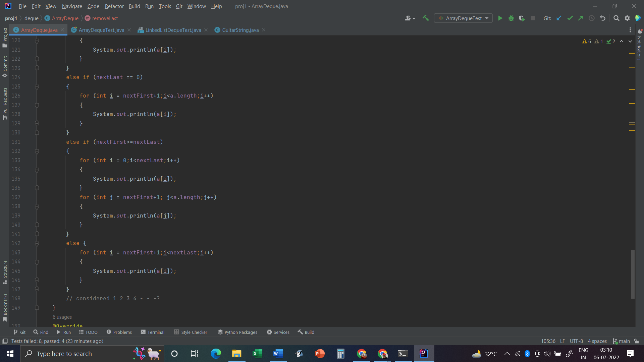Collapse the else block at line 142
Viewport: 644px width, 362px height.
point(37,243)
